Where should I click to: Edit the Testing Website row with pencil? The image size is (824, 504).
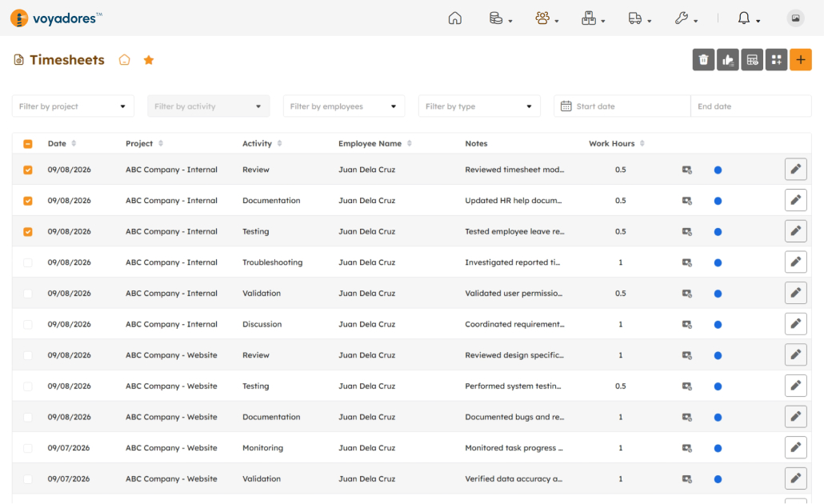tap(796, 386)
